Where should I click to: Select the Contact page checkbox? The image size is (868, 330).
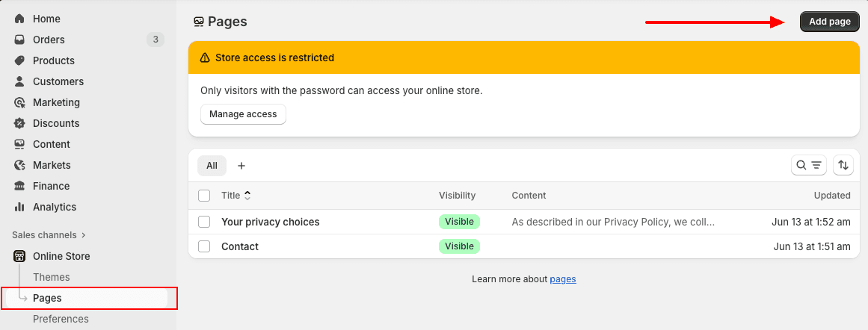(204, 246)
